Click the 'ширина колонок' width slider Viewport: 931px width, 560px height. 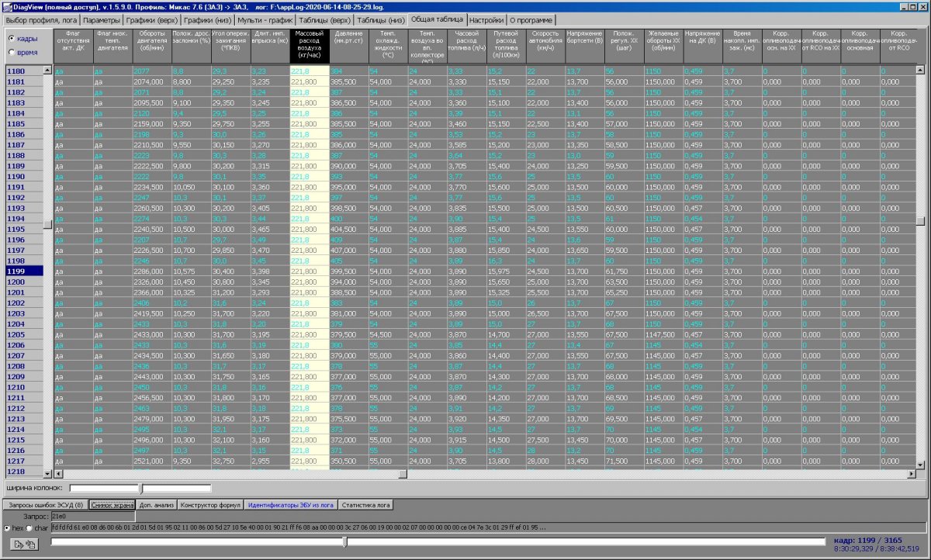[140, 489]
